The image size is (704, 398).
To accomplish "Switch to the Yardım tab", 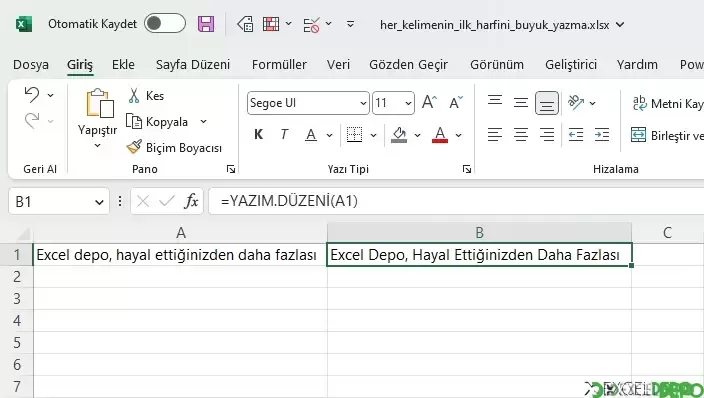I will [x=637, y=65].
